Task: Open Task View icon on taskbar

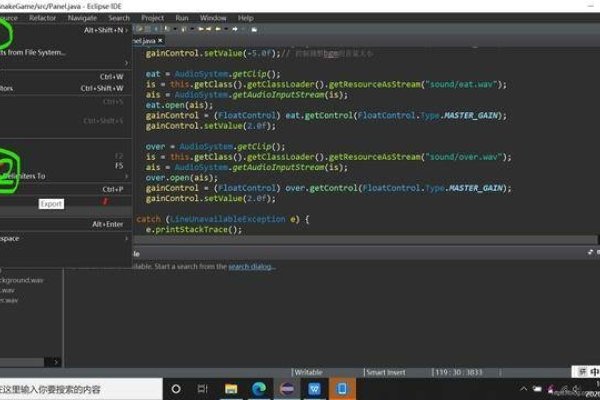Action: click(x=204, y=388)
